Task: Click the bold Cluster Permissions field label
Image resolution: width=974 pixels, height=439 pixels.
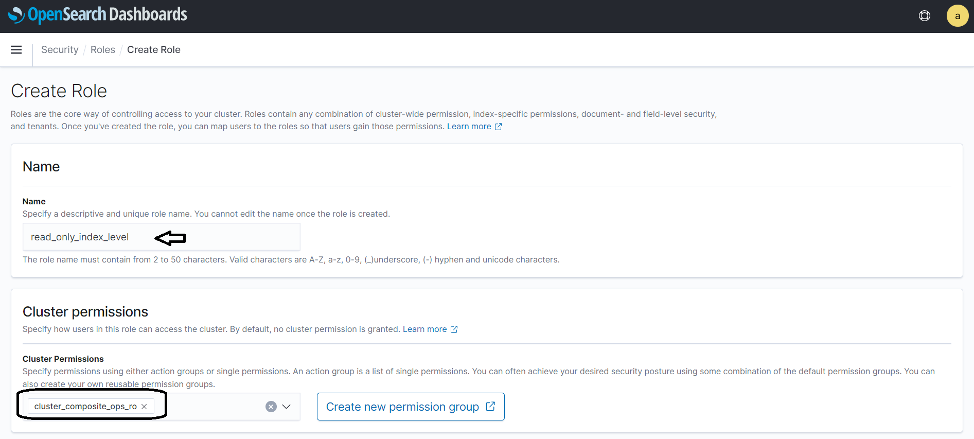Action: click(x=63, y=359)
